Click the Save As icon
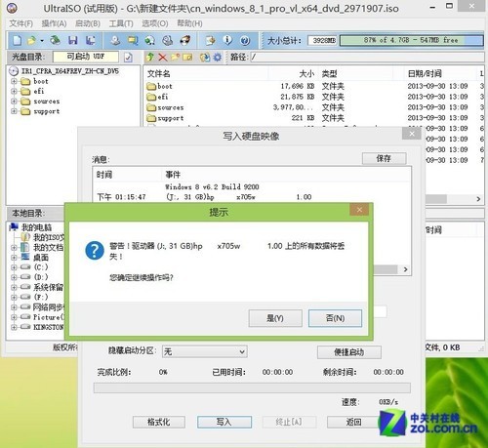The width and height of the screenshot is (488, 448). coord(91,40)
